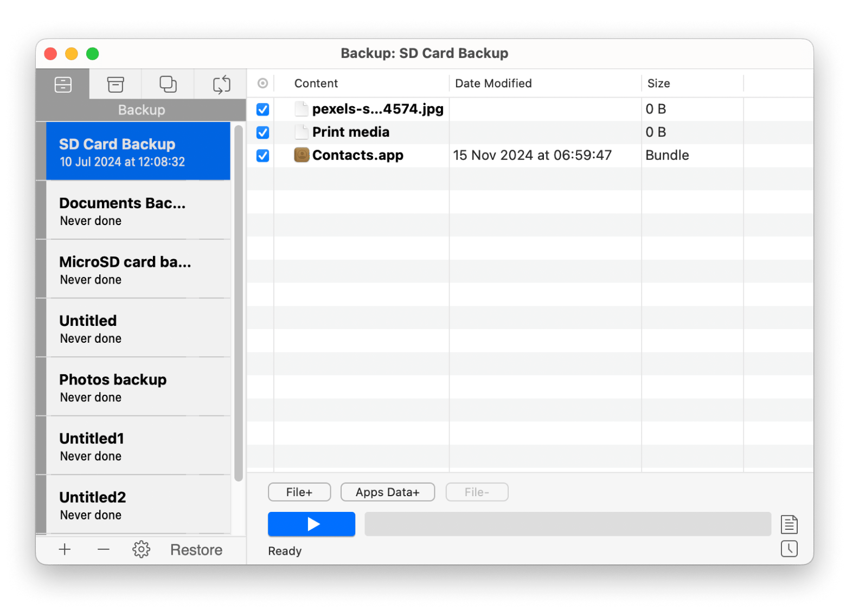This screenshot has height=616, width=846.
Task: Click the File- button
Action: coord(477,492)
